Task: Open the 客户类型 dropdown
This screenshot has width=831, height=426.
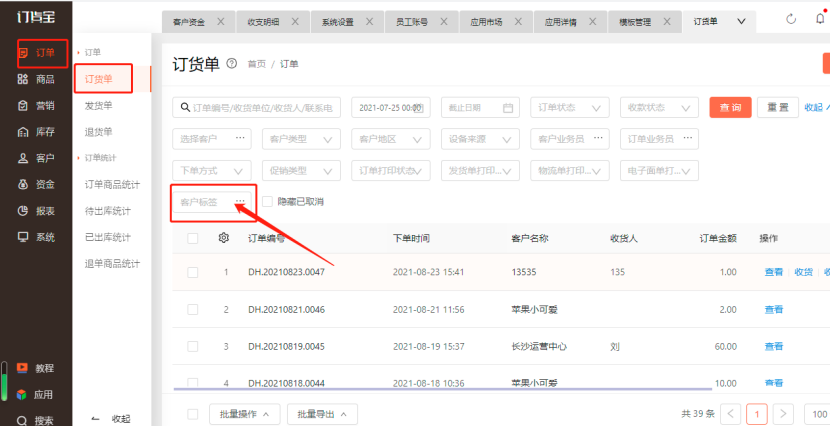Action: (301, 139)
